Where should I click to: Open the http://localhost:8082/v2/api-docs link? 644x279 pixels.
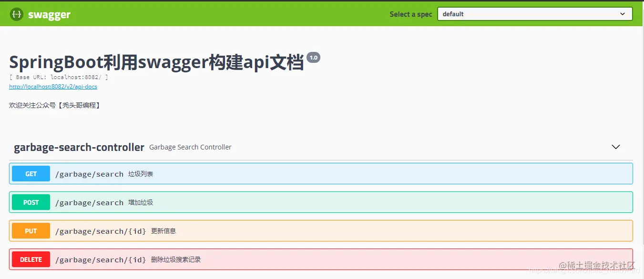pyautogui.click(x=53, y=87)
